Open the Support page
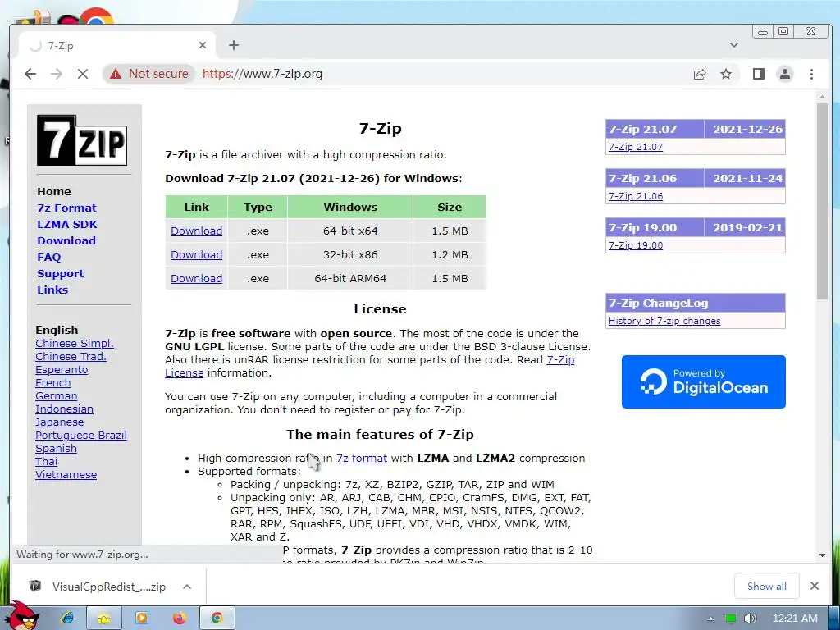The image size is (840, 630). 60,274
